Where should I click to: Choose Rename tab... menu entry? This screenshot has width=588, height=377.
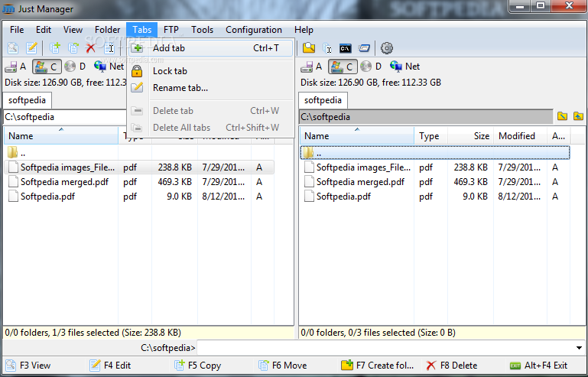[210, 88]
